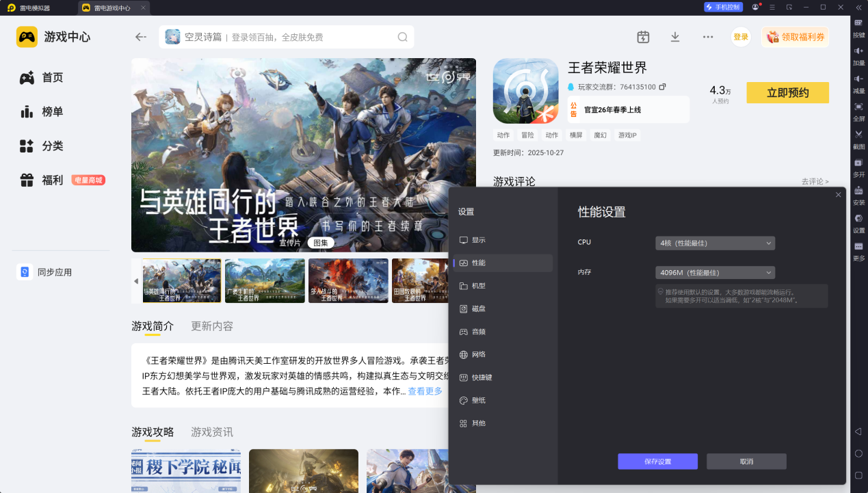Click the 保存设置 save button
This screenshot has height=493, width=868.
coord(657,462)
